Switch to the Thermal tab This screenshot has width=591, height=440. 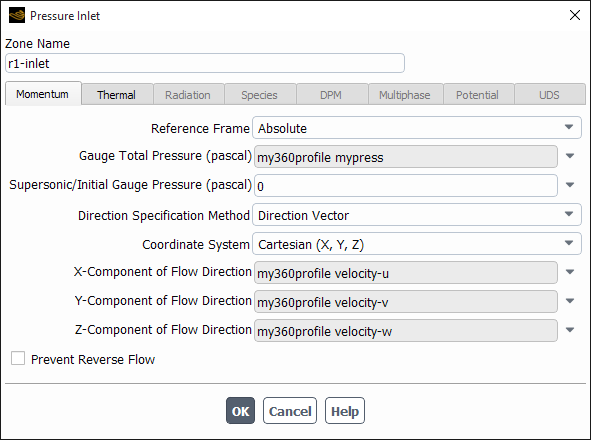tap(117, 94)
